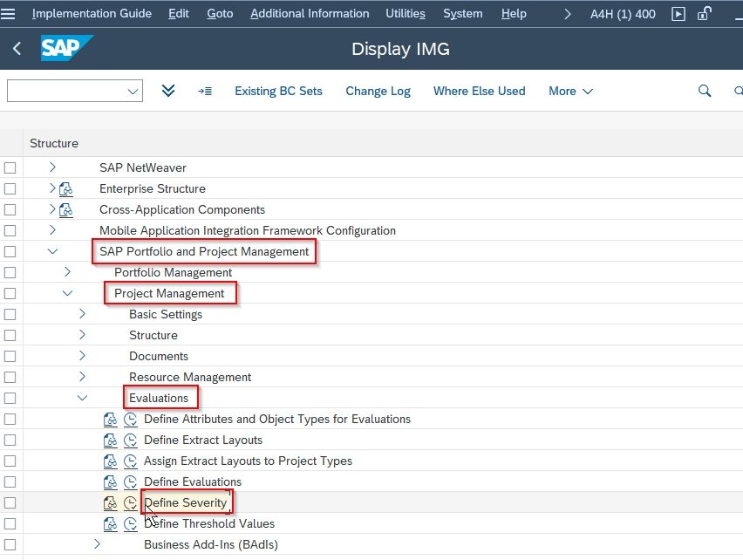Click Where Else Used button
The height and width of the screenshot is (560, 743).
point(479,91)
